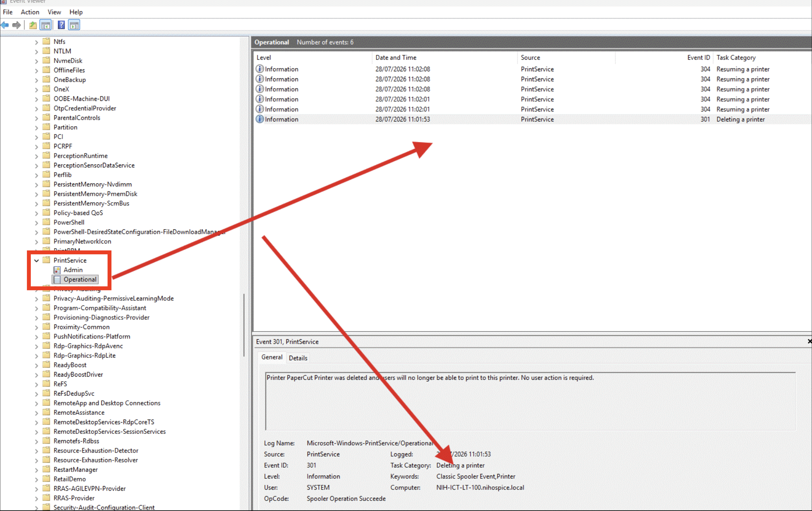The width and height of the screenshot is (812, 511).
Task: Switch to the Details tab
Action: coord(298,358)
